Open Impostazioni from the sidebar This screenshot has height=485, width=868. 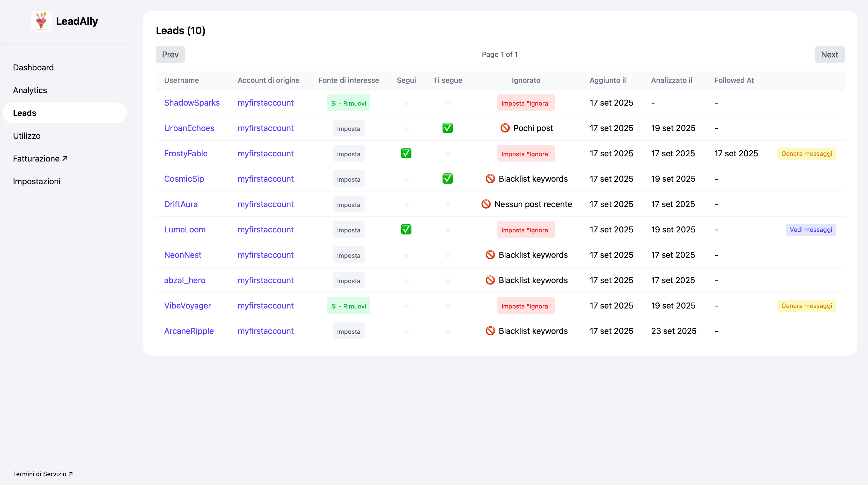[x=36, y=181]
